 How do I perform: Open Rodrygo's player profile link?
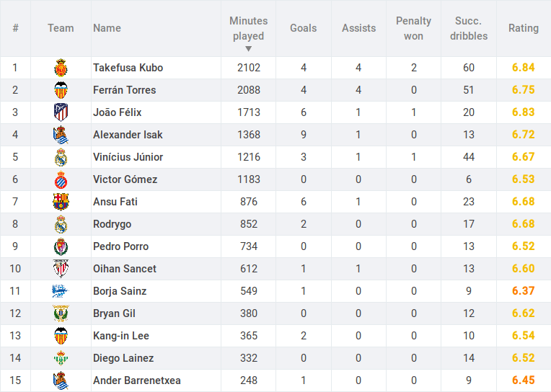coord(112,224)
